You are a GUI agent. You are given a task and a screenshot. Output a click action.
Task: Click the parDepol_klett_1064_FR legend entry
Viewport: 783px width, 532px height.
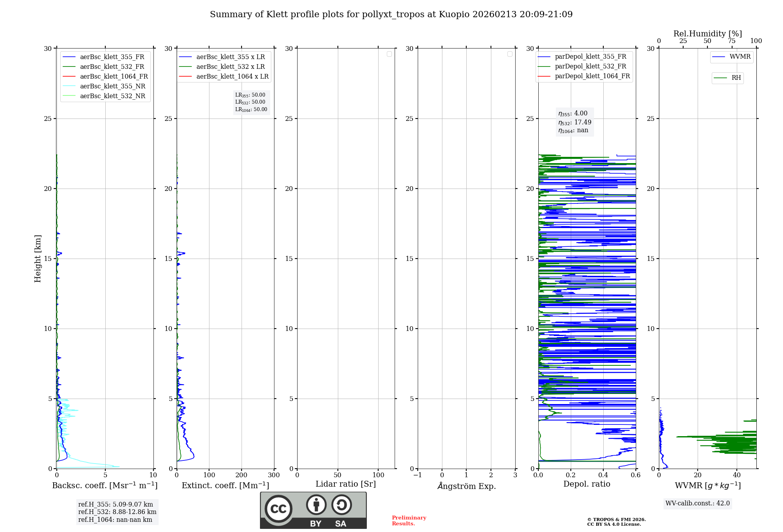[x=592, y=76]
